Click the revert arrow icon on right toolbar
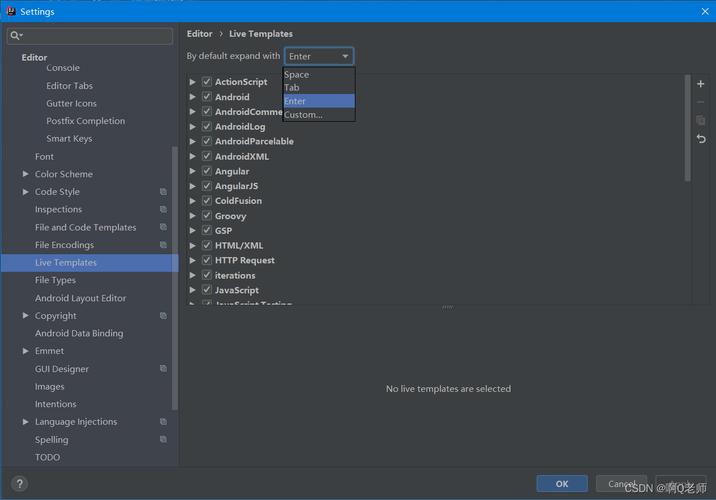 pos(701,139)
